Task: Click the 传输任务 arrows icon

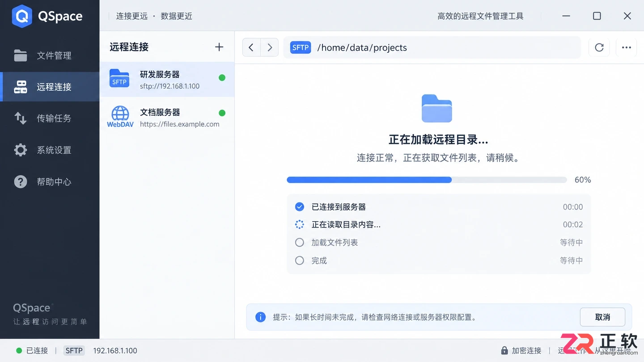Action: [21, 118]
